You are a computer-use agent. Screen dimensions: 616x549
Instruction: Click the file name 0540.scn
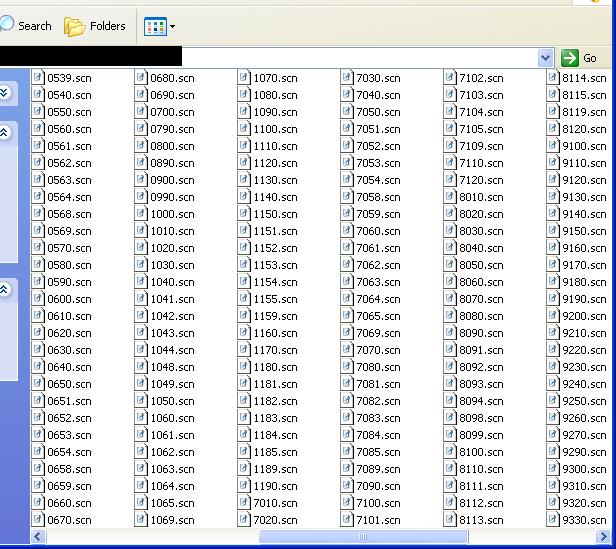pos(69,95)
